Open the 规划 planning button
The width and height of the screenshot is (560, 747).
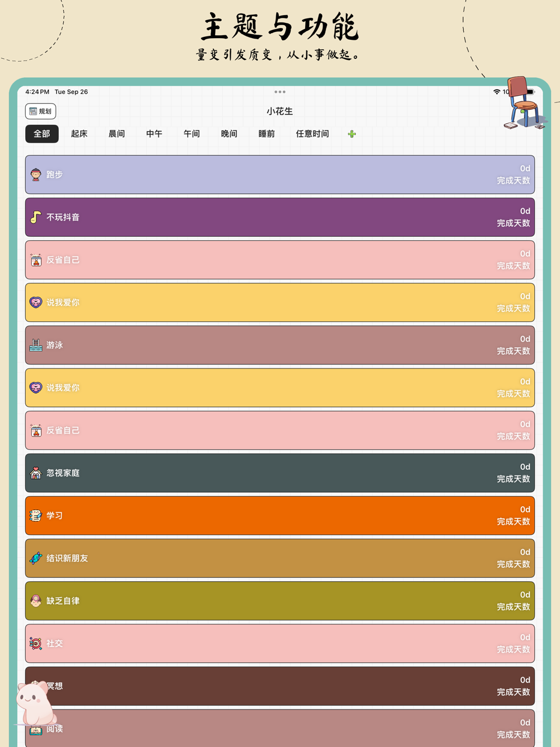[x=40, y=111]
